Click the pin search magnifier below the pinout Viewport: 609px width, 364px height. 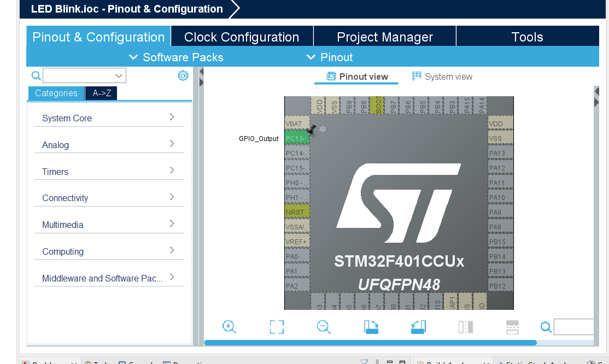(545, 326)
